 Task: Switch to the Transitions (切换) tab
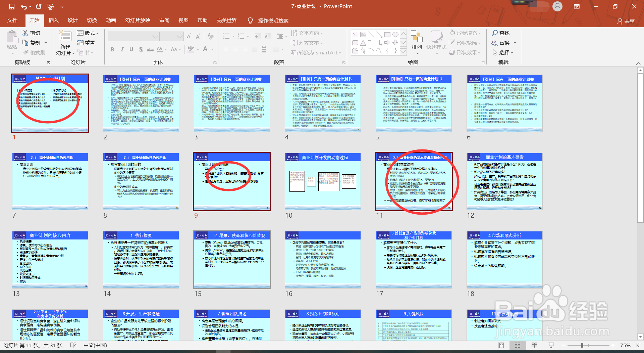click(92, 20)
